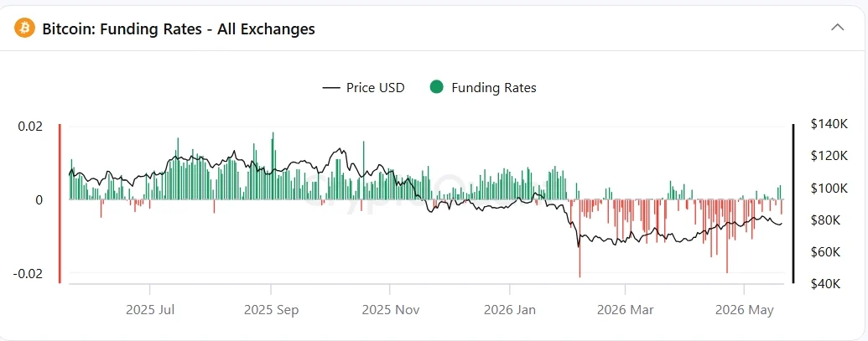The height and width of the screenshot is (341, 868).
Task: Click the 2026 Mar x-axis label
Action: coord(626,310)
